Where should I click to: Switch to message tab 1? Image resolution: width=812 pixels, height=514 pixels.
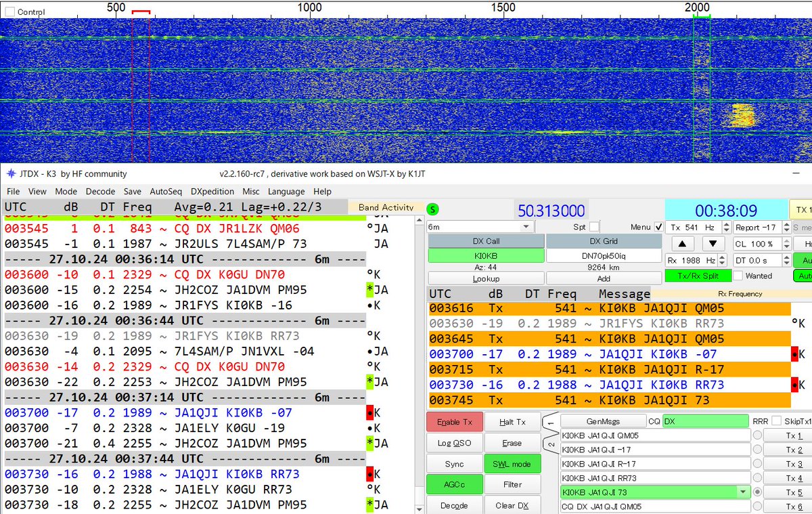click(551, 424)
